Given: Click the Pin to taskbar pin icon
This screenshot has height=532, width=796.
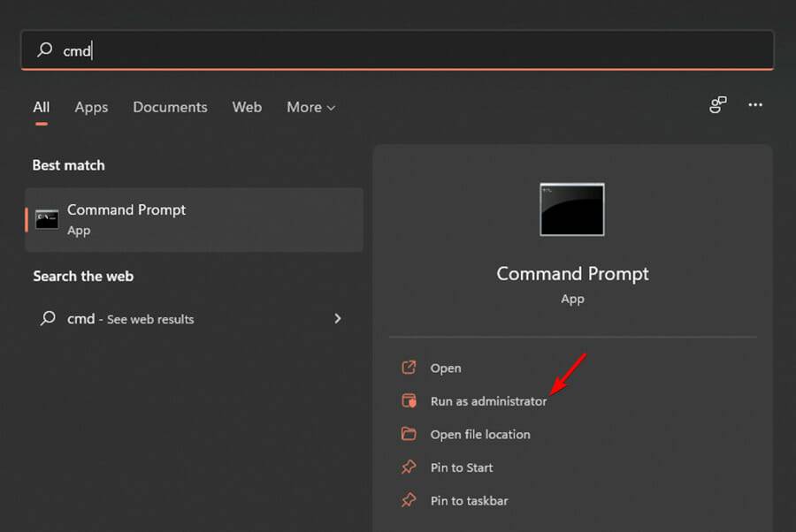Looking at the screenshot, I should pyautogui.click(x=409, y=500).
